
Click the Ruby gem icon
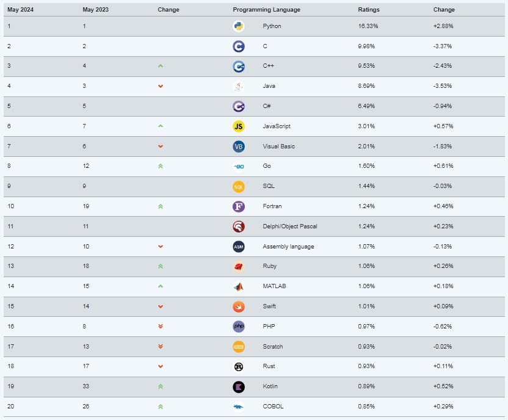pyautogui.click(x=239, y=267)
